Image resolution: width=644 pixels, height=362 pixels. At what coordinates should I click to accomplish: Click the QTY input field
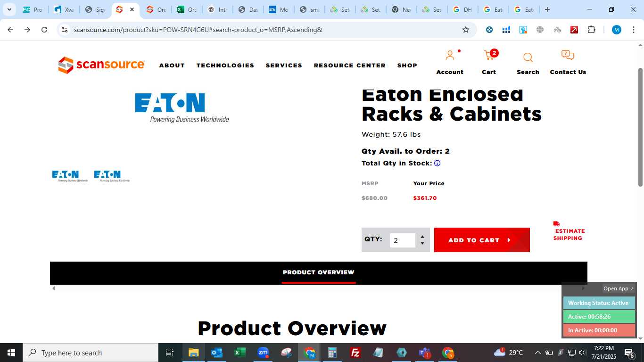403,240
